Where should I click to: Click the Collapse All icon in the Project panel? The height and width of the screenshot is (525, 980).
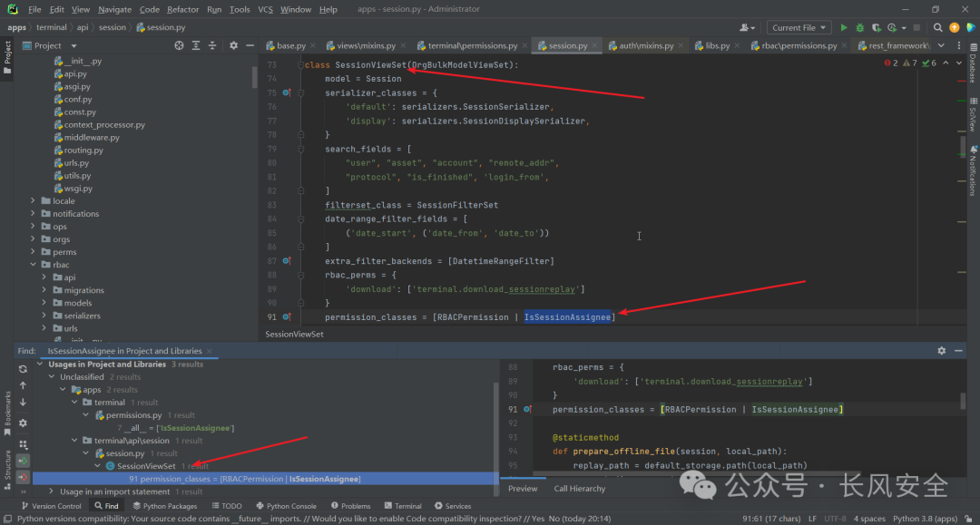coord(211,45)
